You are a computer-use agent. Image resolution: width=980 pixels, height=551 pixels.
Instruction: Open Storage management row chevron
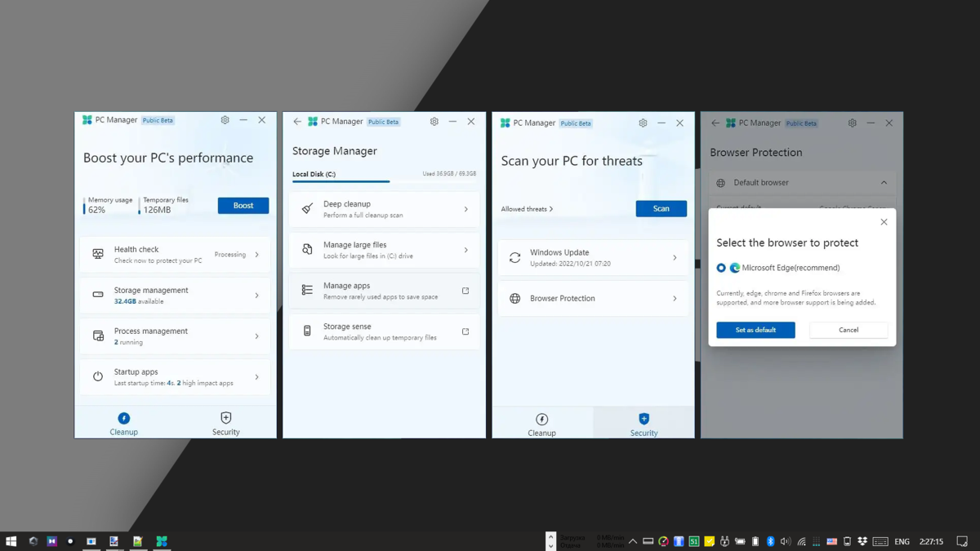257,295
